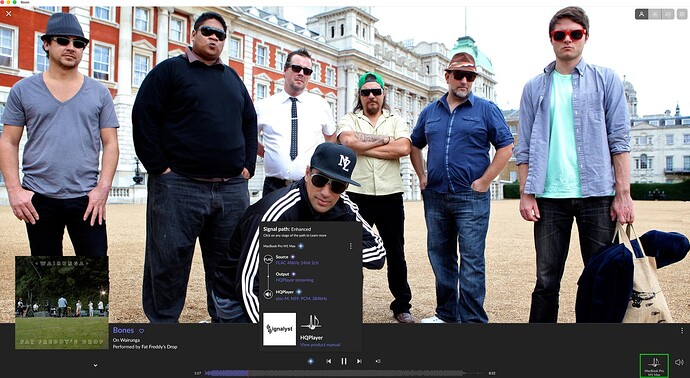
Task: Open the View product manual link
Action: point(319,345)
